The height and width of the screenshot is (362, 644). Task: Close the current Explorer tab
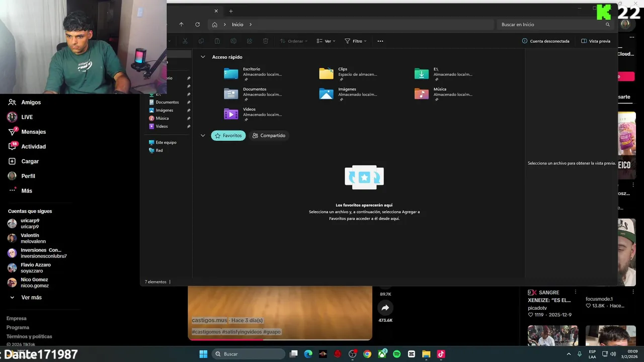pyautogui.click(x=216, y=11)
